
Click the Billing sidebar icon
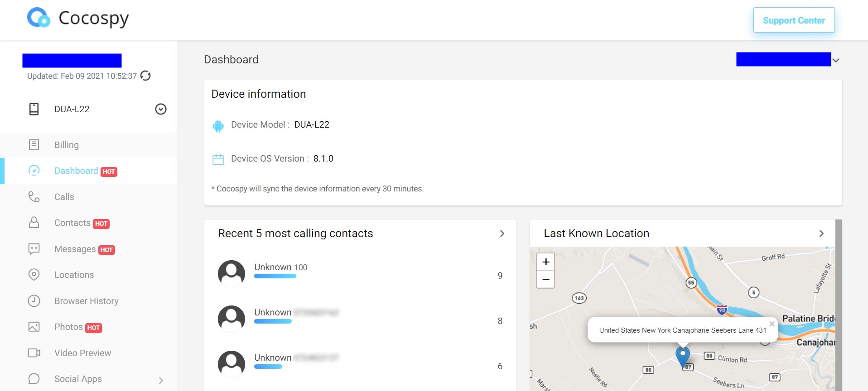click(x=34, y=145)
